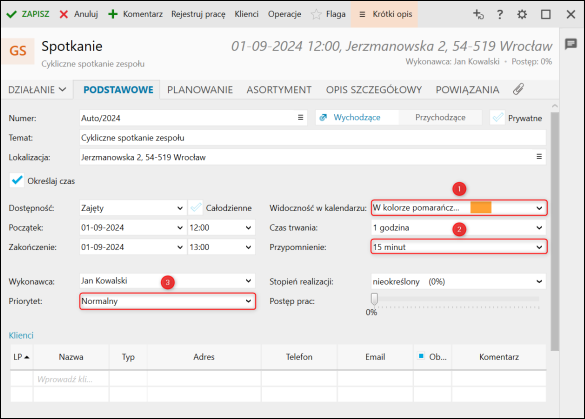Screen dimensions: 585x419
Task: Click the Klienci section link
Action: click(x=21, y=335)
